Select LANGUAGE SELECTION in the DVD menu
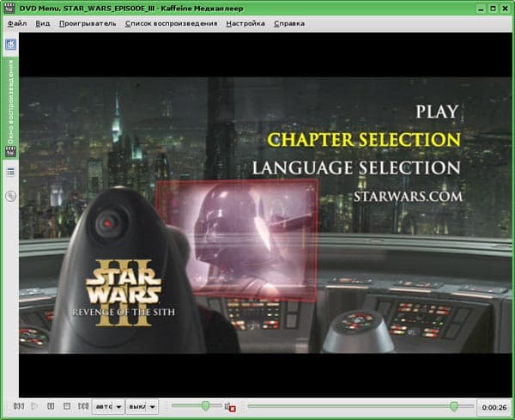 (356, 167)
